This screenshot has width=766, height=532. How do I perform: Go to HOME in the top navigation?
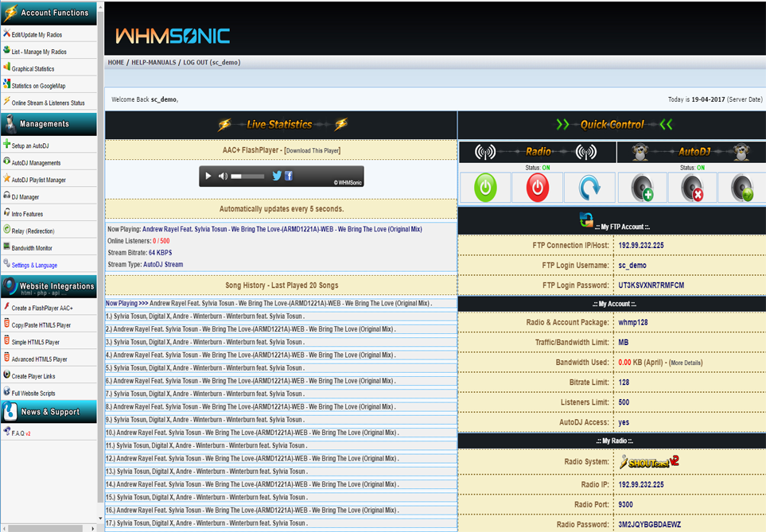(x=116, y=63)
